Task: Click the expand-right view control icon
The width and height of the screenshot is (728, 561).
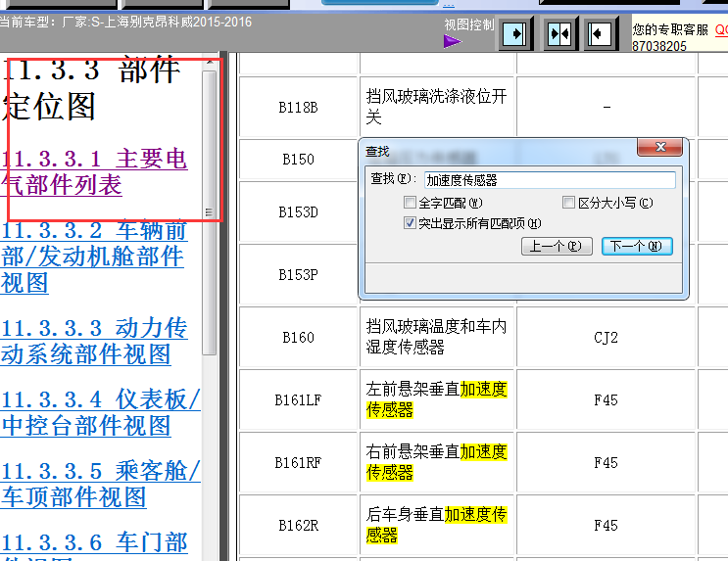Action: click(x=516, y=34)
